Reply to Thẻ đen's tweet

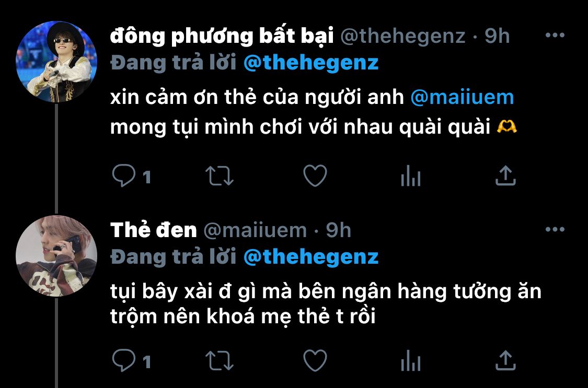pos(124,360)
